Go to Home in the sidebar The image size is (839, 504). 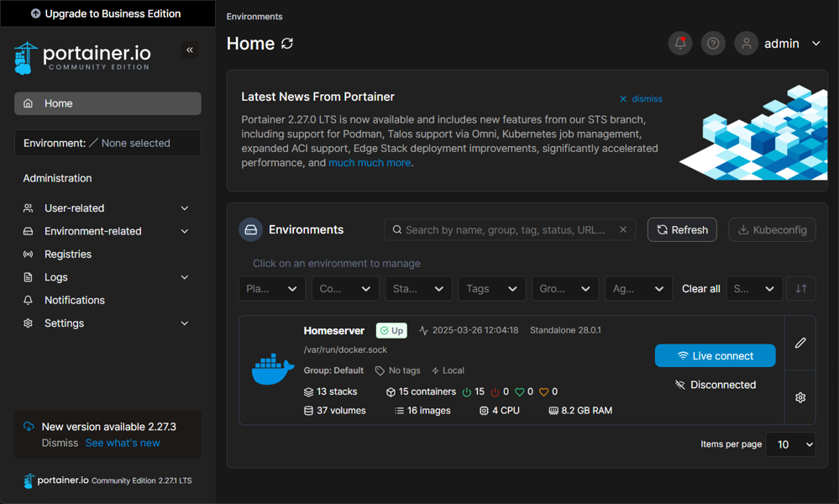point(107,103)
